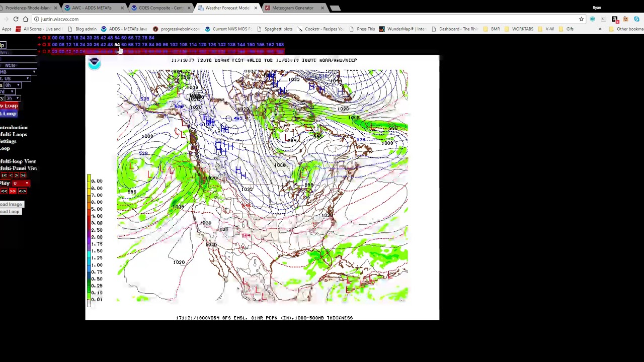Open the WORKTABS bookmarks folder
644x362 pixels.
pyautogui.click(x=518, y=29)
